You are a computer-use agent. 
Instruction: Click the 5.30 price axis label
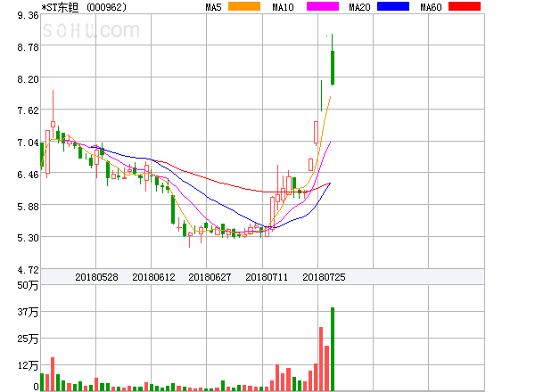pyautogui.click(x=28, y=238)
